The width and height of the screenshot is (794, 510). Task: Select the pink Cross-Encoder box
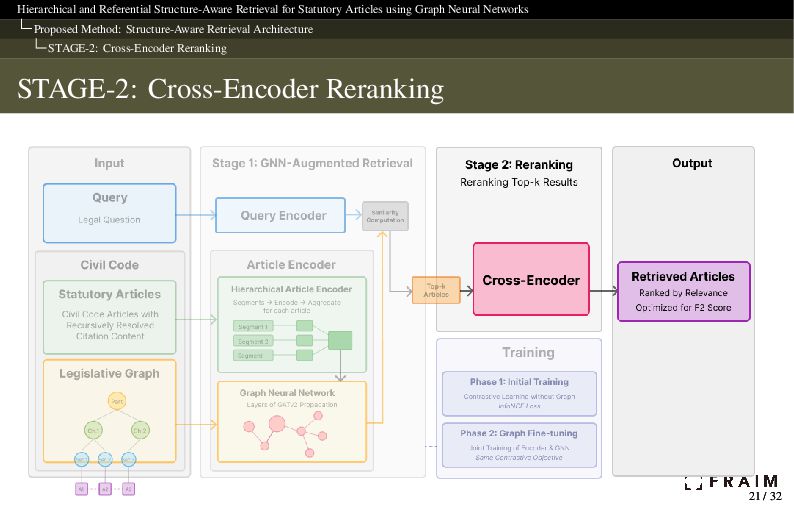click(x=531, y=279)
